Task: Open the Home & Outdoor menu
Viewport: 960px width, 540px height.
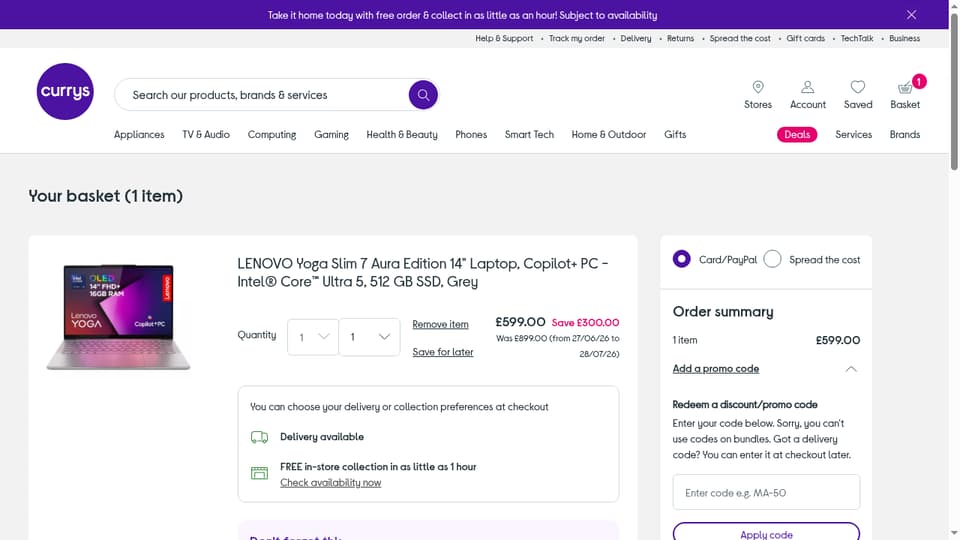Action: pos(609,135)
